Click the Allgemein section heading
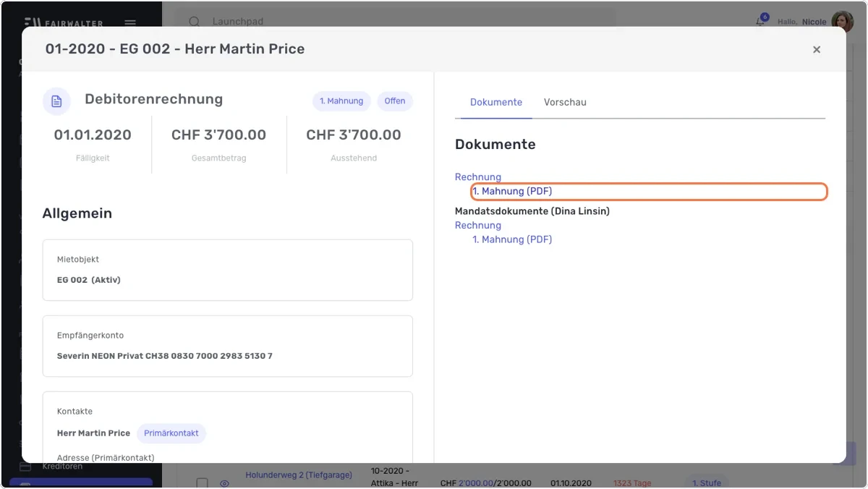Image resolution: width=868 pixels, height=489 pixels. pyautogui.click(x=77, y=213)
